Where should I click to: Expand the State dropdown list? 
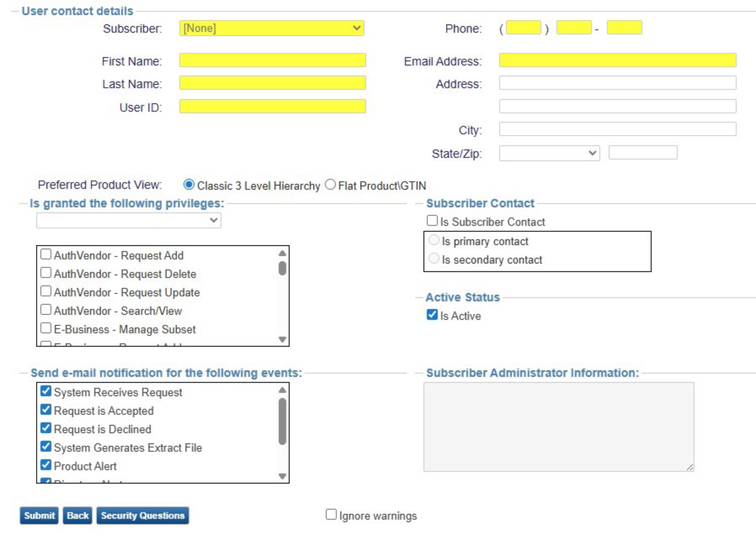[549, 153]
